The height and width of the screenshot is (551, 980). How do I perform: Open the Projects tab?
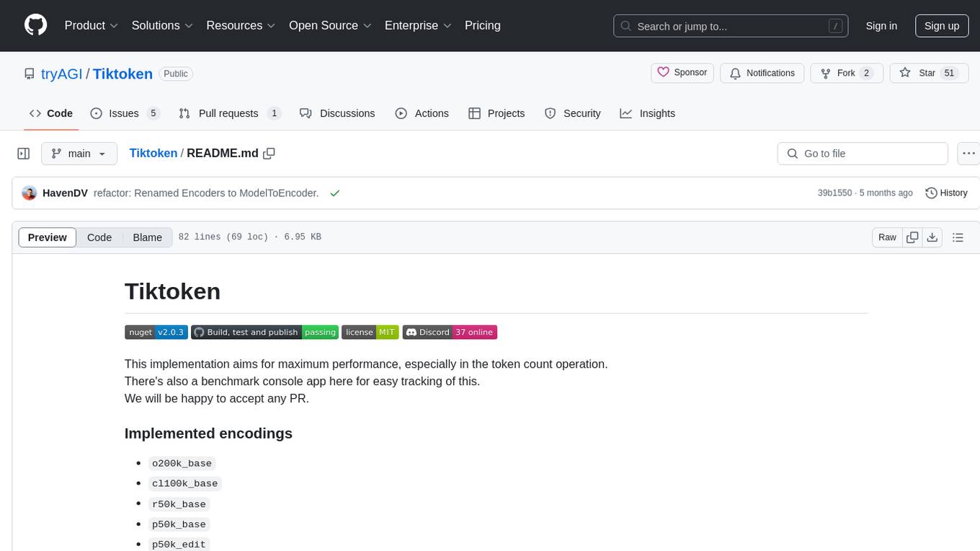pyautogui.click(x=496, y=113)
